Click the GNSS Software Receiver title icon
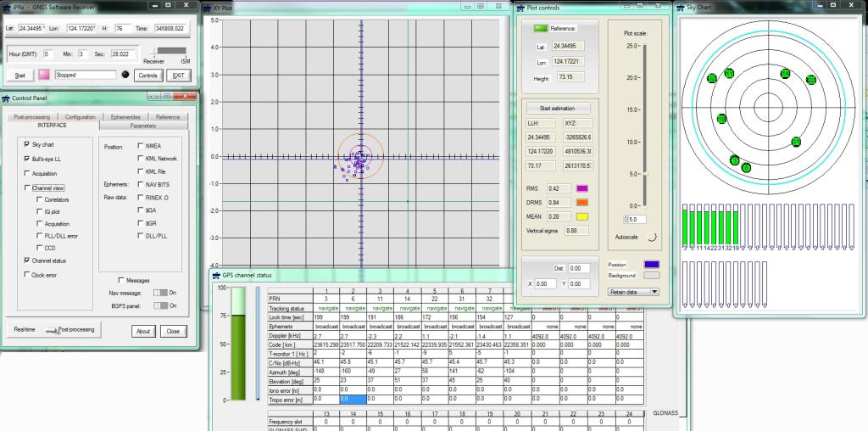The image size is (868, 431). coord(7,7)
